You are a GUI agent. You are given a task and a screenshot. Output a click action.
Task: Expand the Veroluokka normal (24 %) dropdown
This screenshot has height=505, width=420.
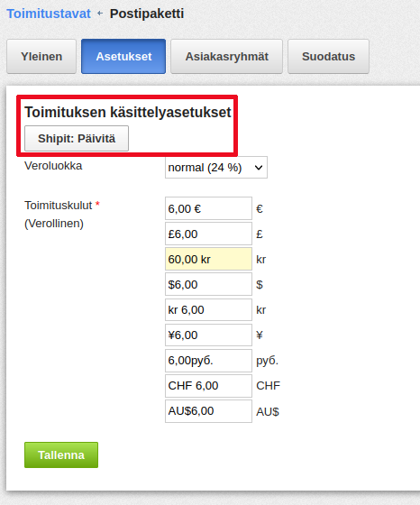216,168
